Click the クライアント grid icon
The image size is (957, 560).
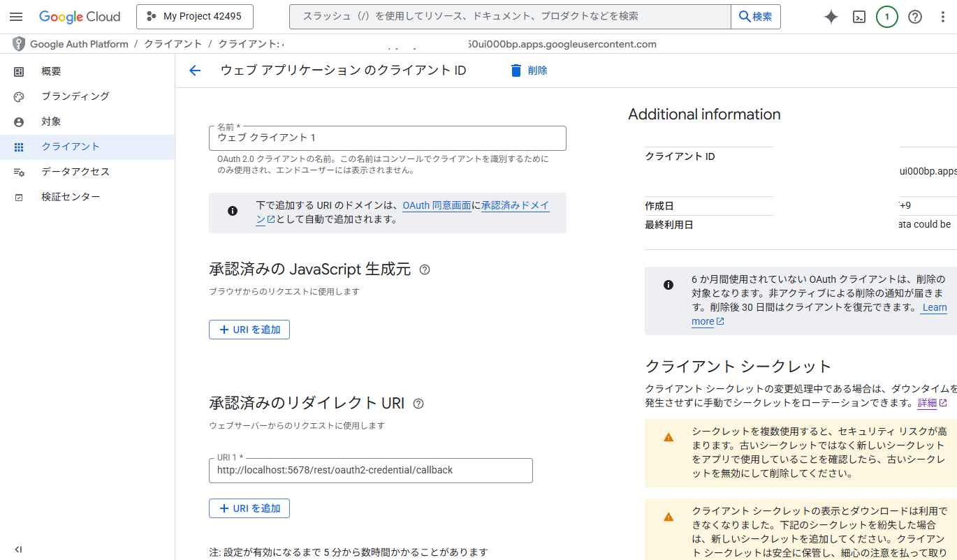point(19,147)
